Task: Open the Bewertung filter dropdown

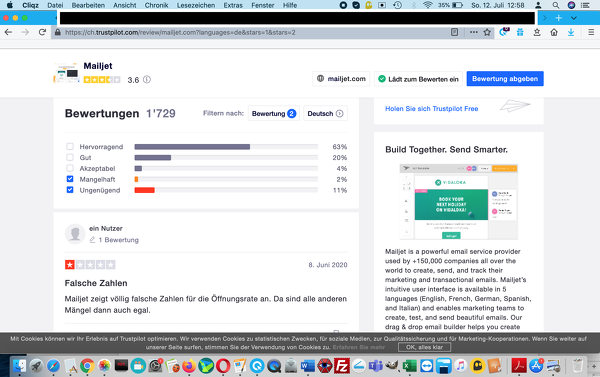Action: pos(274,113)
